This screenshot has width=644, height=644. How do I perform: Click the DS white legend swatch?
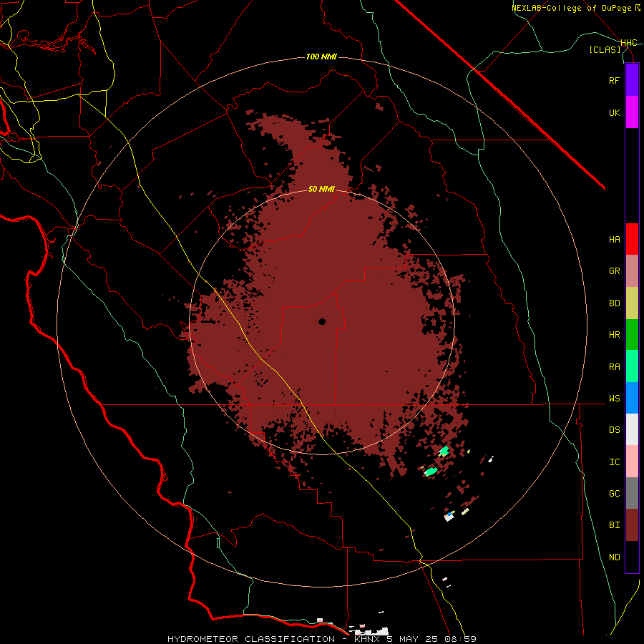[x=632, y=429]
